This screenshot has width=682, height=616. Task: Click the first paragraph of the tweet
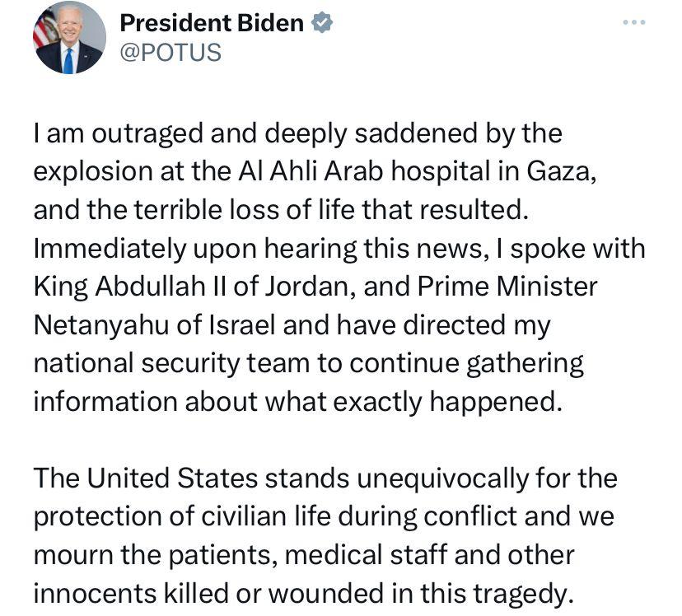click(x=339, y=267)
